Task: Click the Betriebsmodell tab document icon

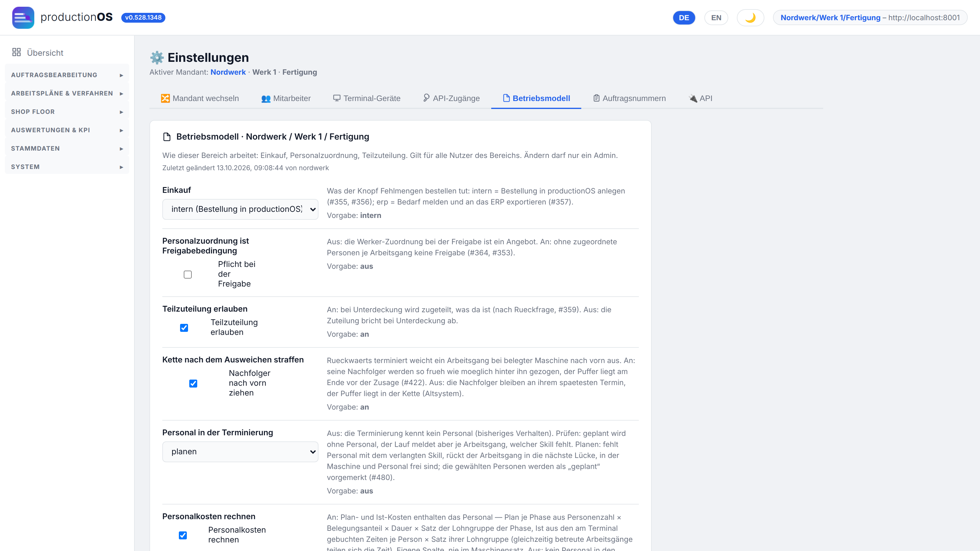Action: pos(506,98)
